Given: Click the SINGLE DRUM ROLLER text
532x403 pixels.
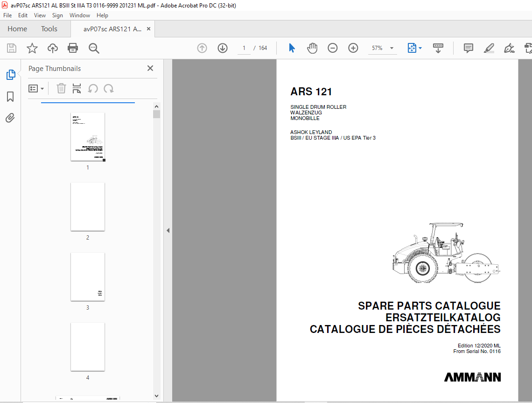Looking at the screenshot, I should coord(318,107).
